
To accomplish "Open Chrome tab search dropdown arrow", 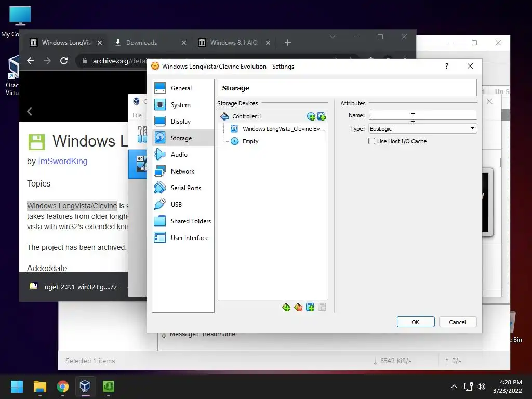I will [333, 37].
